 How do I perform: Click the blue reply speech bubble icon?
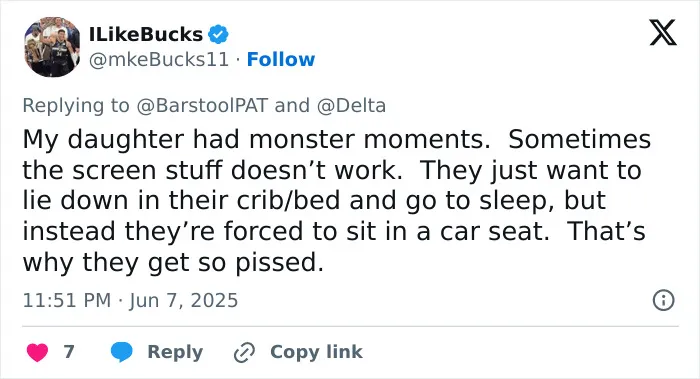pyautogui.click(x=121, y=352)
